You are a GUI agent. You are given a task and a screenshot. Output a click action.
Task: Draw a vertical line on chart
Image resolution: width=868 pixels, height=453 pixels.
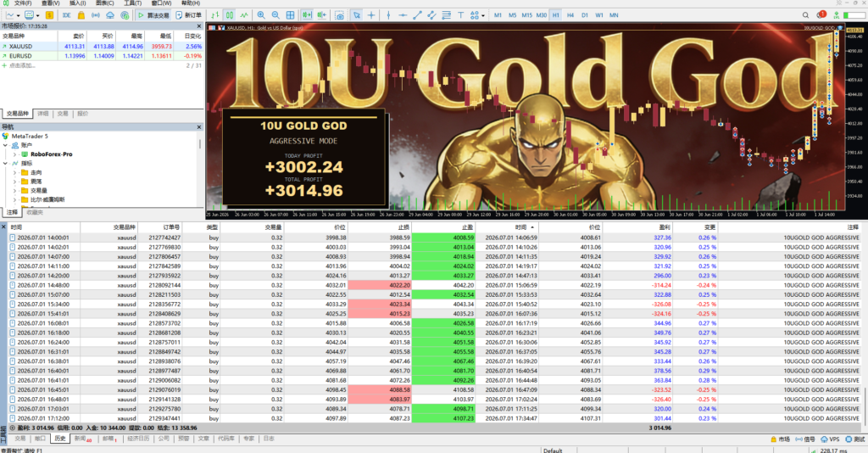388,15
